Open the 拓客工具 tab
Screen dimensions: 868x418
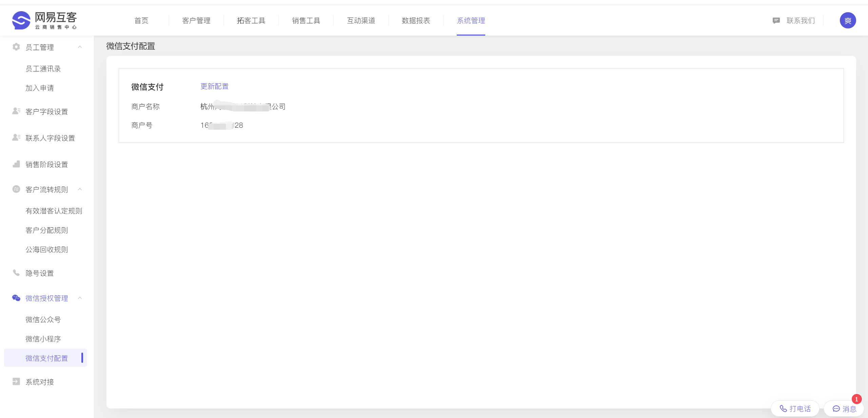251,21
